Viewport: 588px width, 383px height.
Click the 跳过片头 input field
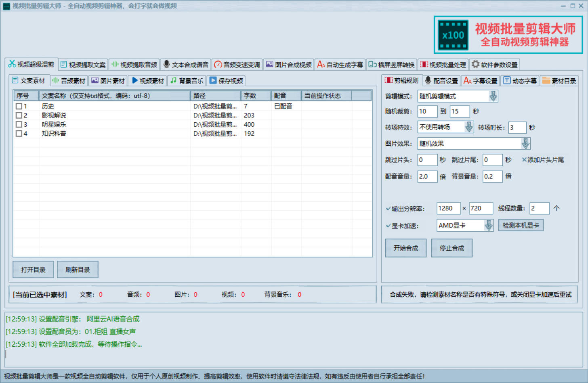427,160
